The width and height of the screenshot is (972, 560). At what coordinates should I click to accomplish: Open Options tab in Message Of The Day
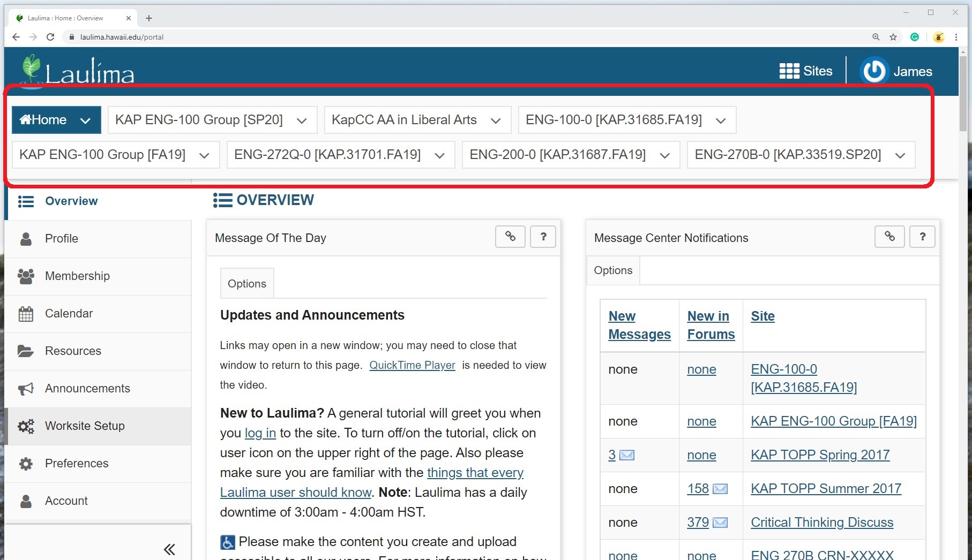pos(247,284)
